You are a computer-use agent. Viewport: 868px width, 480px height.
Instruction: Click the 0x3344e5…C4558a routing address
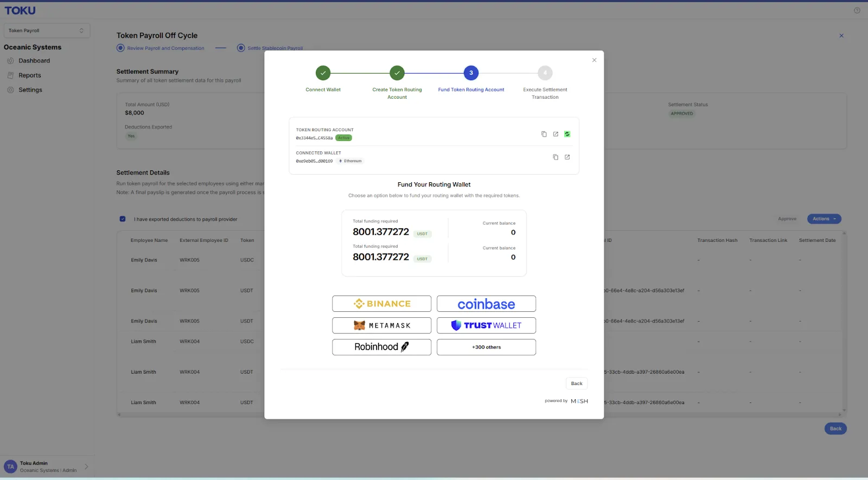coord(314,138)
